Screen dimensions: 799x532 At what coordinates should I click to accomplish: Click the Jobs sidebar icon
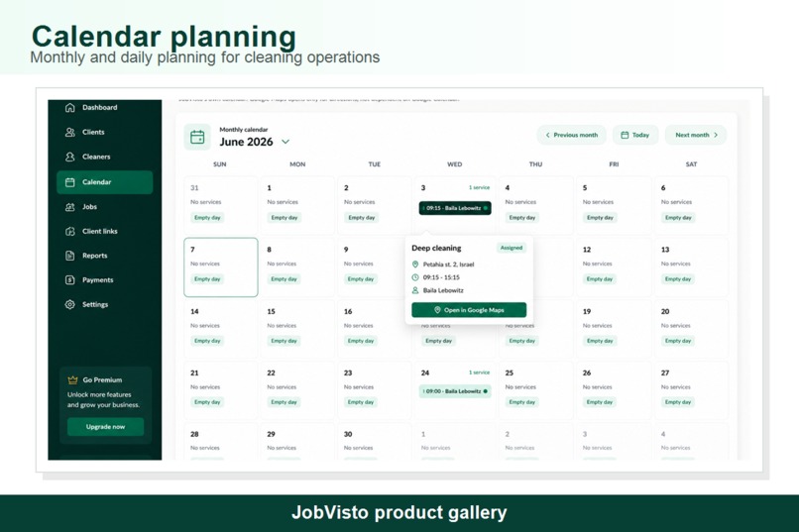pyautogui.click(x=70, y=207)
